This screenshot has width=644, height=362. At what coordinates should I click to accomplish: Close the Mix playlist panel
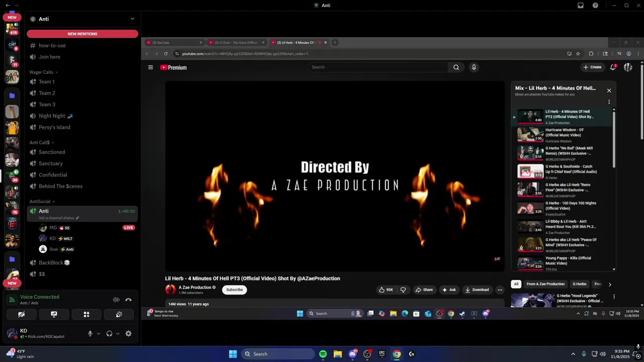[609, 90]
